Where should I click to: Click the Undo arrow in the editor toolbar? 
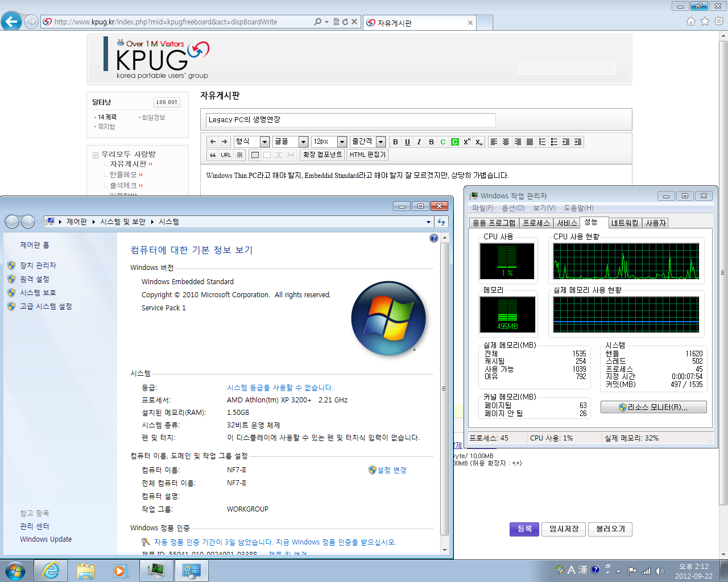pos(213,142)
